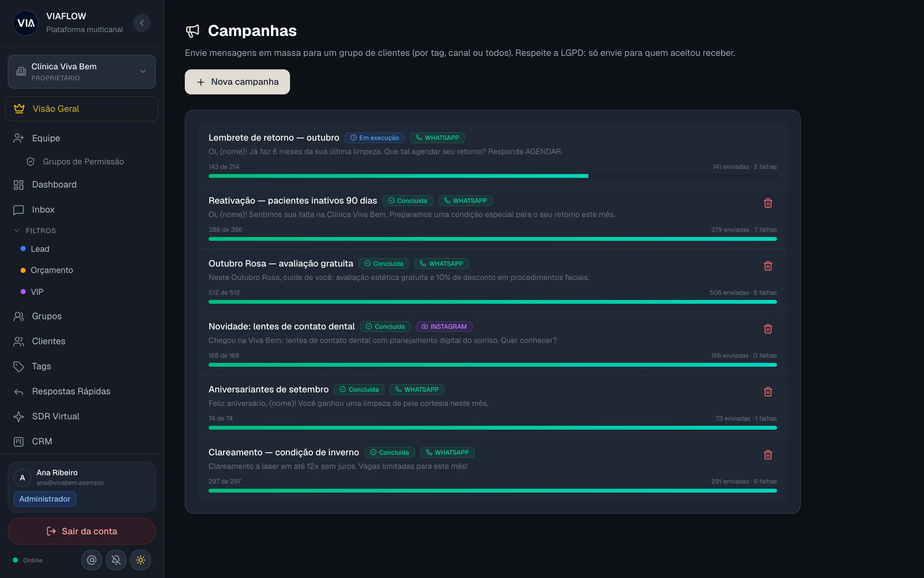Click WHATSAPP badge on Clareamento campaign
The width and height of the screenshot is (924, 578).
(447, 452)
